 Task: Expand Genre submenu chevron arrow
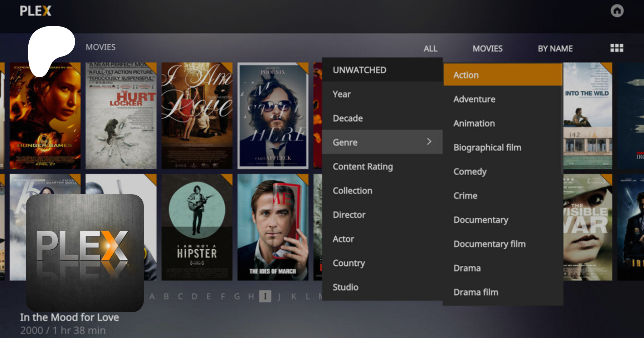429,142
